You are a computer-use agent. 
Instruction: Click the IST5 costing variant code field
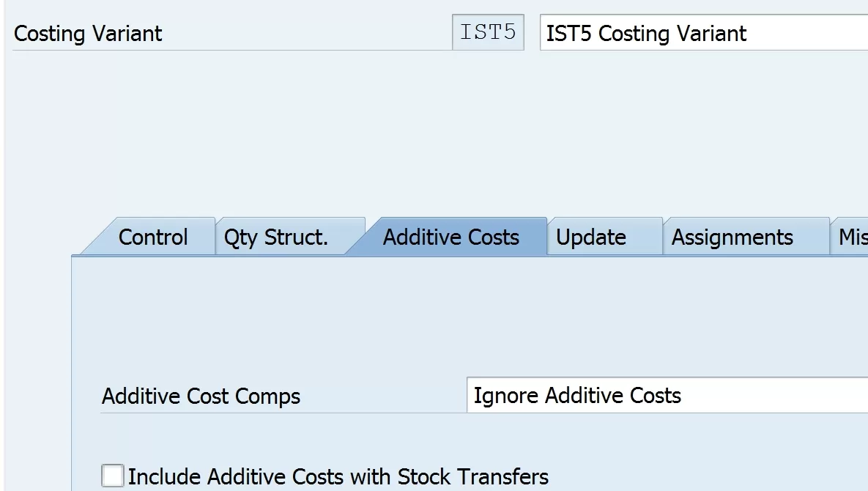[x=488, y=33]
